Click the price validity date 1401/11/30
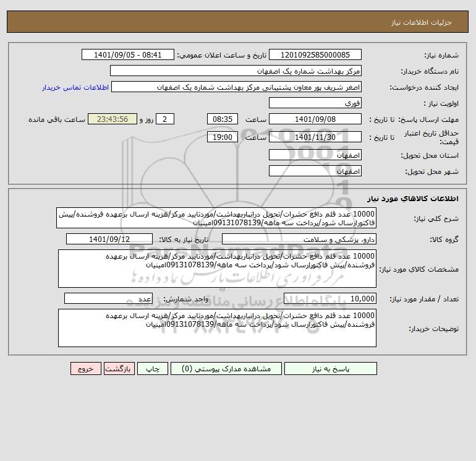 click(315, 137)
